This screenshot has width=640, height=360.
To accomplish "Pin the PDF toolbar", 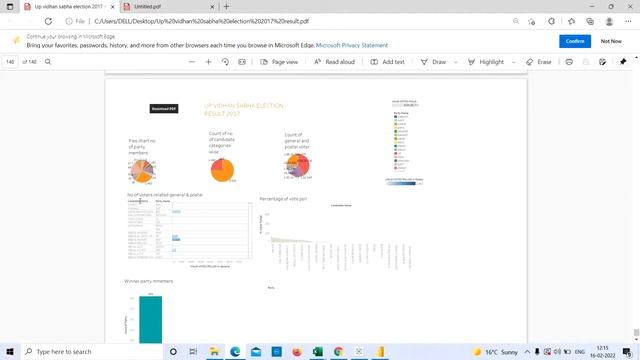I will [x=623, y=62].
